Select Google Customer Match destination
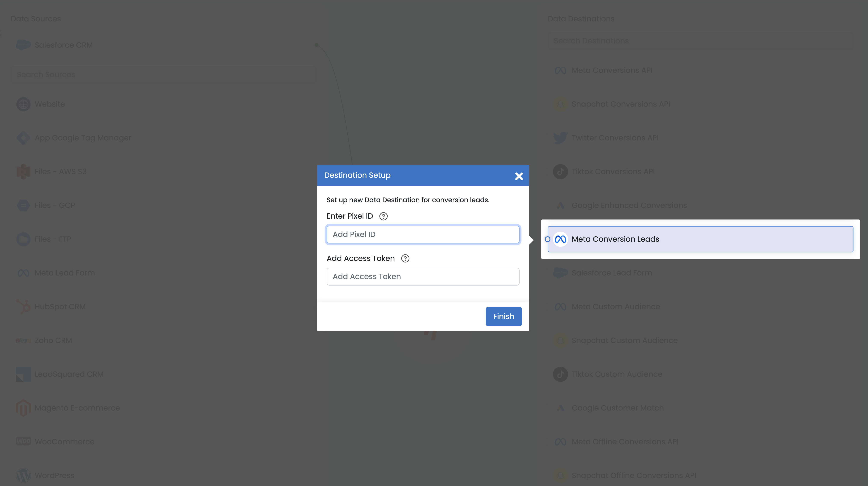 (x=700, y=408)
